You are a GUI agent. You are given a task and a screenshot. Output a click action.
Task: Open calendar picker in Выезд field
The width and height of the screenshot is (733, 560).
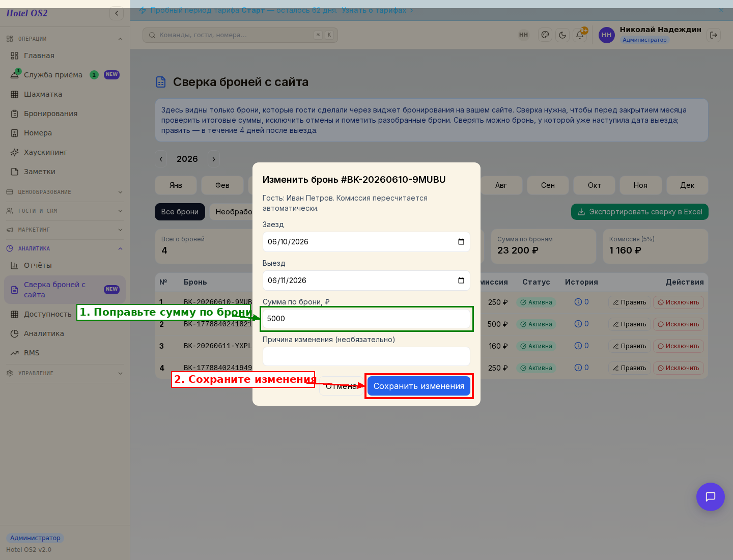[461, 281]
